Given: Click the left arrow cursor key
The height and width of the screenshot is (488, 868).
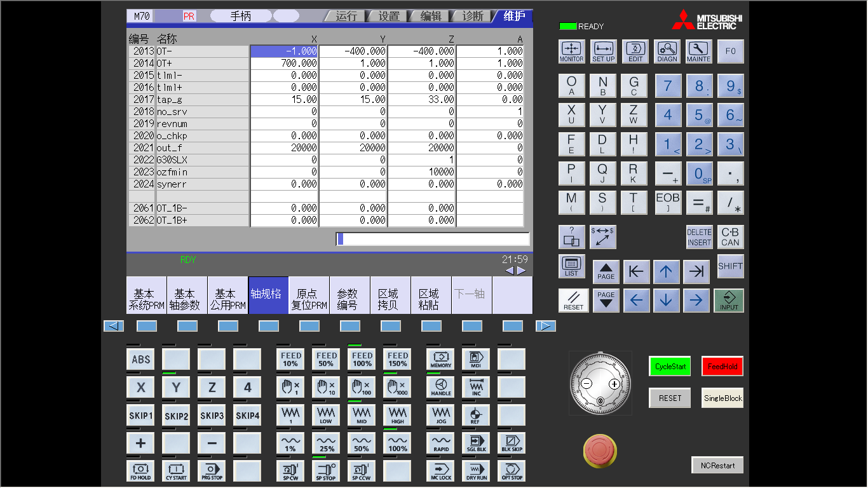Looking at the screenshot, I should (x=636, y=301).
